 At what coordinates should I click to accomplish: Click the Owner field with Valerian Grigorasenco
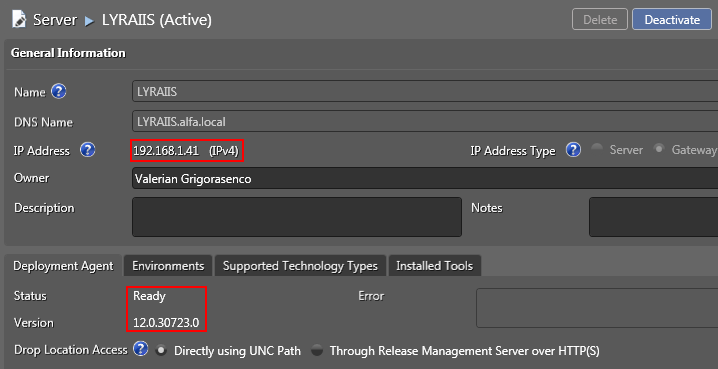point(425,178)
